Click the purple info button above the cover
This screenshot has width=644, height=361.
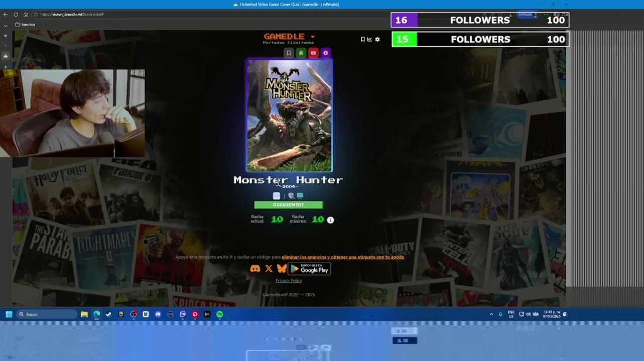click(325, 53)
